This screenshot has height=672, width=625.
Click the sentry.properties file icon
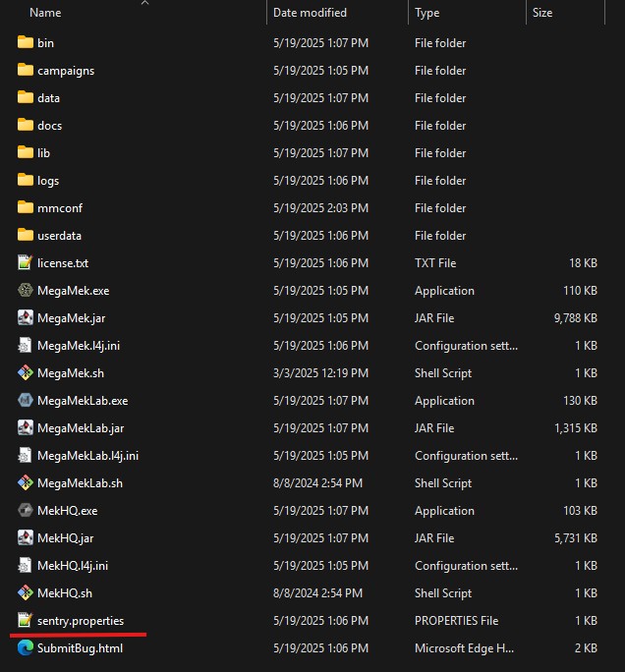[26, 621]
